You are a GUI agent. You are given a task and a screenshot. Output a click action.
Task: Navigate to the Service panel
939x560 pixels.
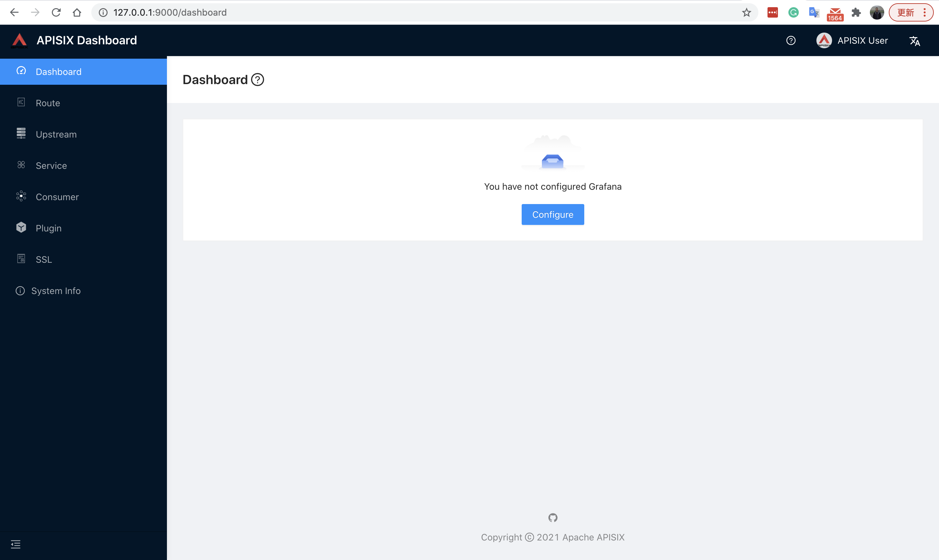[x=52, y=165]
